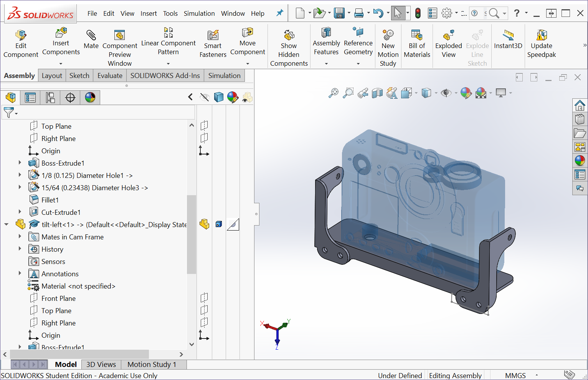Viewport: 588px width, 380px height.
Task: Open Component Preview Window
Action: point(120,48)
